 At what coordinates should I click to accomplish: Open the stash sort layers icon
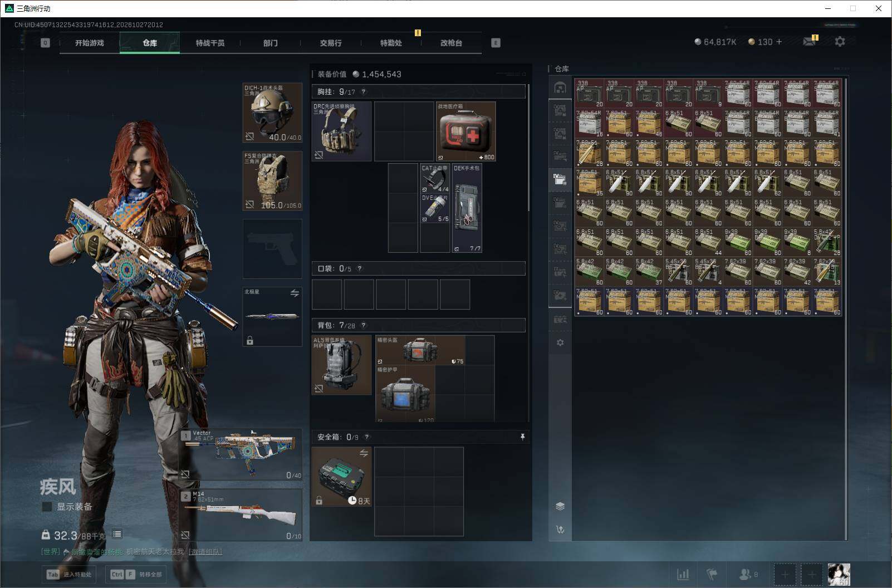pyautogui.click(x=560, y=506)
